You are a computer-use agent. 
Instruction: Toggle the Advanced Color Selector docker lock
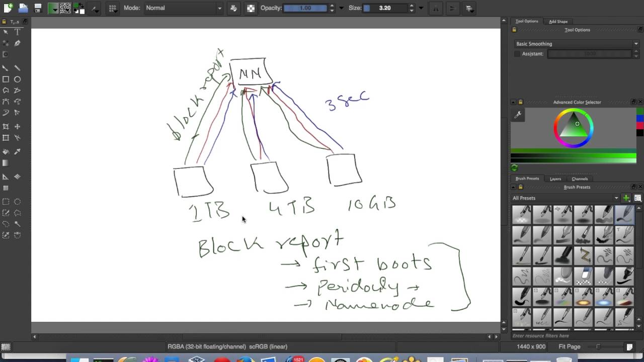click(520, 102)
